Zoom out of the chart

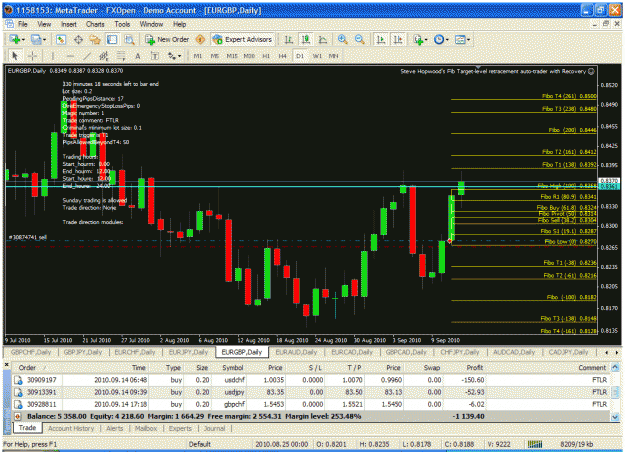click(x=360, y=39)
